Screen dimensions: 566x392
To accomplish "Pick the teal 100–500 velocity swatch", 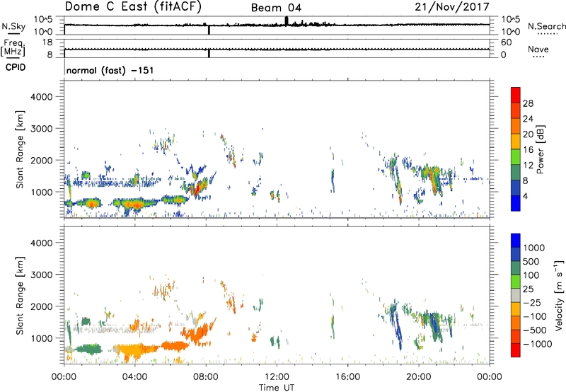I will [x=516, y=268].
